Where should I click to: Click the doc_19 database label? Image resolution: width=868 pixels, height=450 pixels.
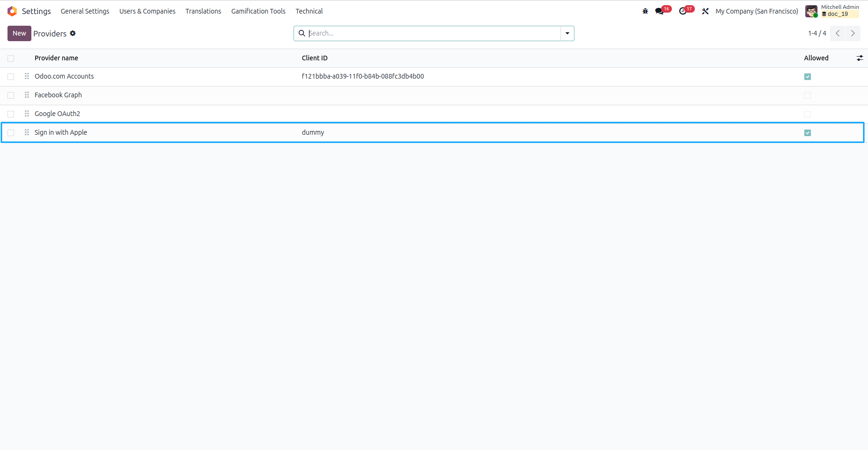pos(838,14)
